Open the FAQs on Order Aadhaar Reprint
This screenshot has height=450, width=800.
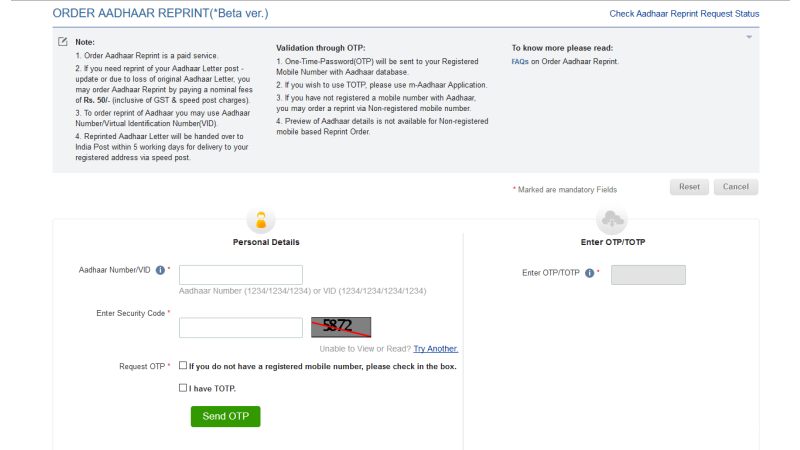[x=519, y=62]
